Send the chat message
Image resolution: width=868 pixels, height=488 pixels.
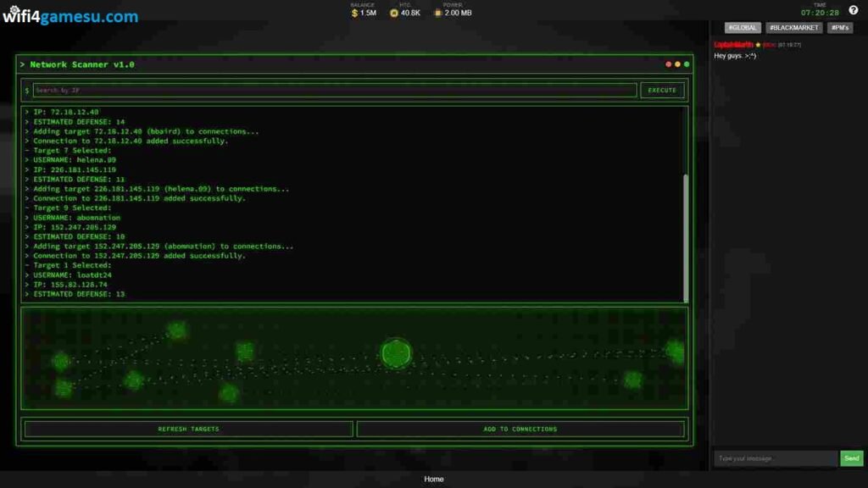click(x=851, y=458)
